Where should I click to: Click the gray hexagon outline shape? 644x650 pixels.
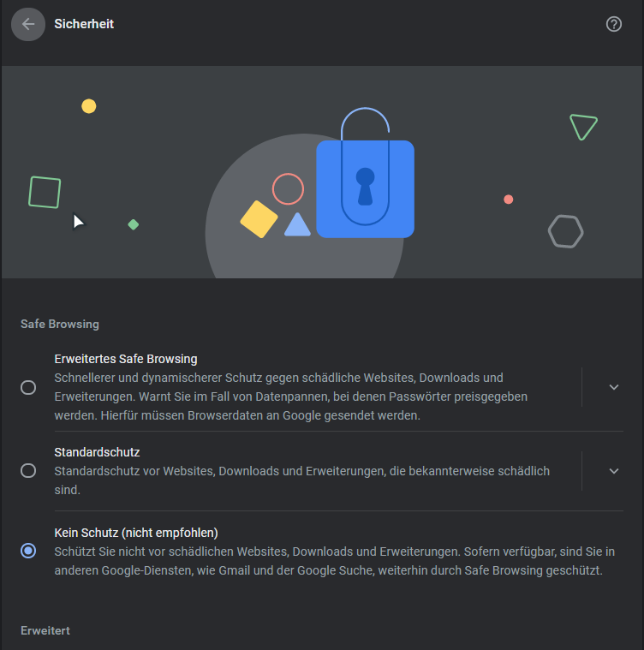pyautogui.click(x=566, y=231)
